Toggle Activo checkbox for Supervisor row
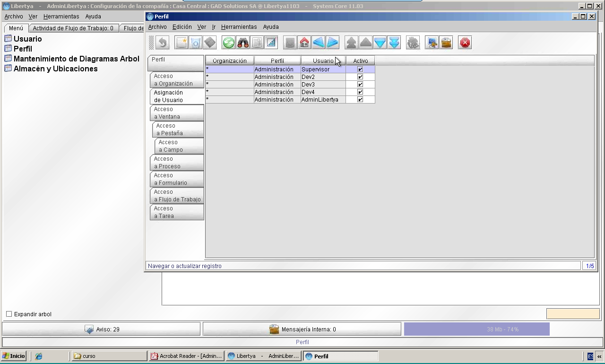 360,69
